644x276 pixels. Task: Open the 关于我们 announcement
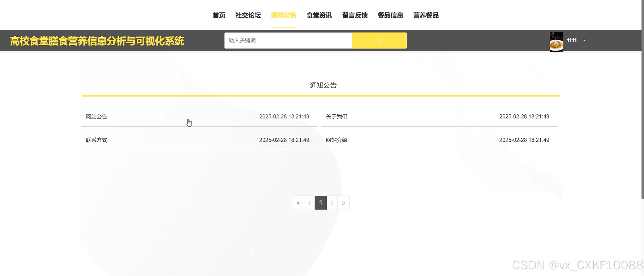coord(336,117)
